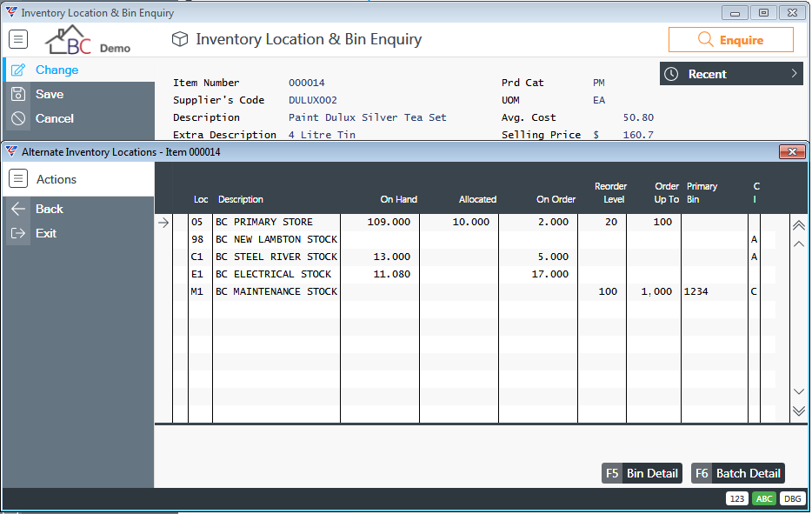
Task: Open F6 Batch Detail
Action: (x=738, y=473)
